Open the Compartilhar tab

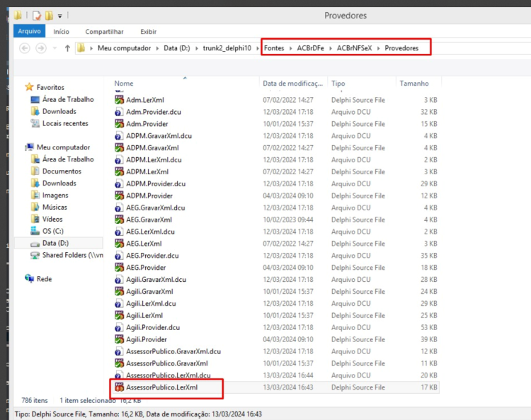[x=104, y=31]
